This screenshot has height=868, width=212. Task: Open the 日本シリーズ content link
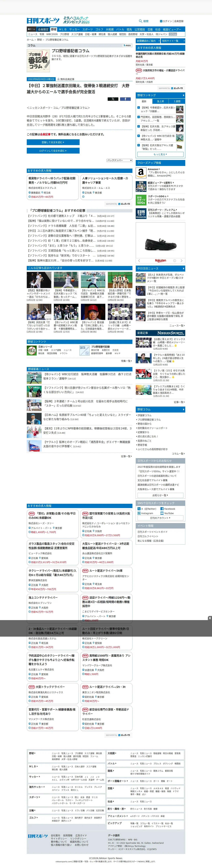click(x=45, y=346)
